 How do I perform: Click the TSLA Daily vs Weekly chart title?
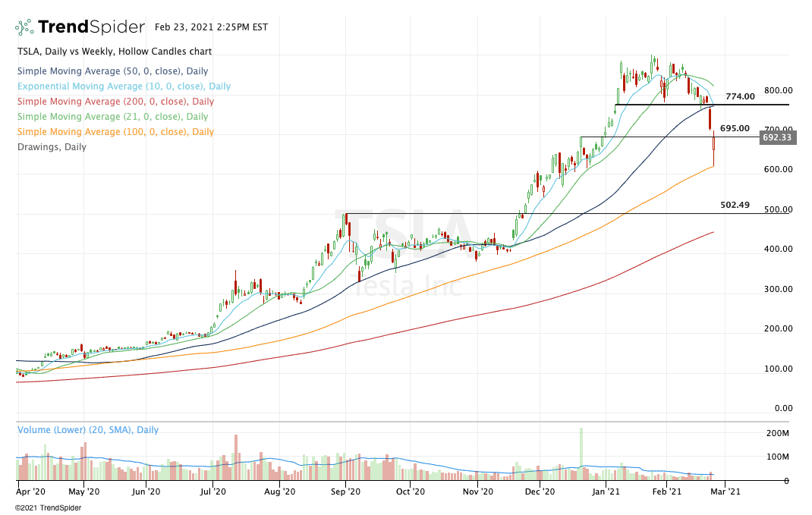[x=115, y=52]
